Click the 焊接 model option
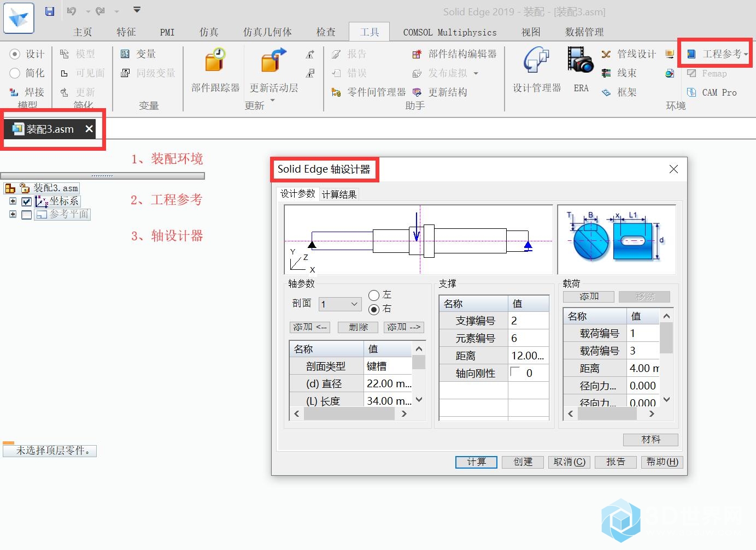 pos(27,92)
